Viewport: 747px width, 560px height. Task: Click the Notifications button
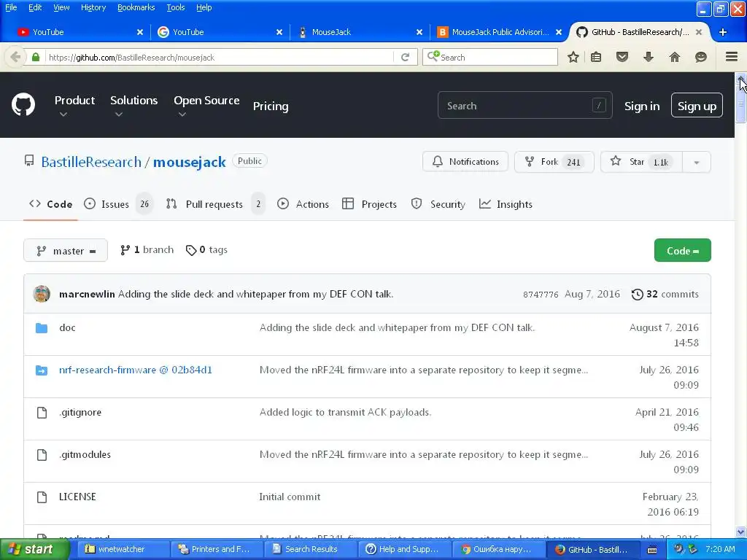(465, 162)
